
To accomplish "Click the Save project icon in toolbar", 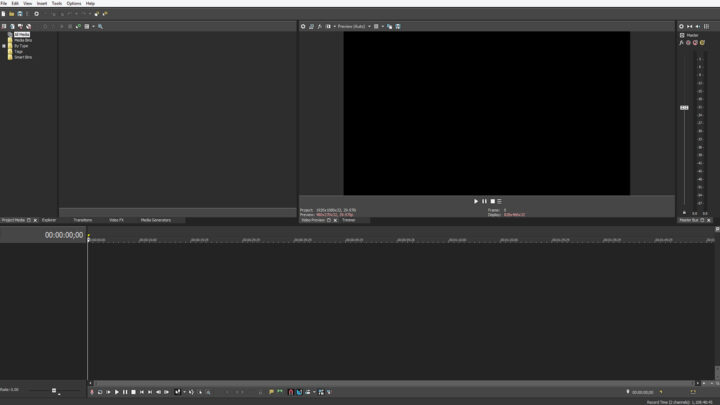I will (19, 14).
